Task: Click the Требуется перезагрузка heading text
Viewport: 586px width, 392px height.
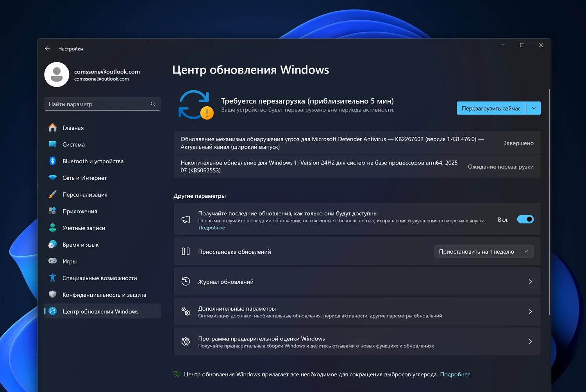Action: 307,101
